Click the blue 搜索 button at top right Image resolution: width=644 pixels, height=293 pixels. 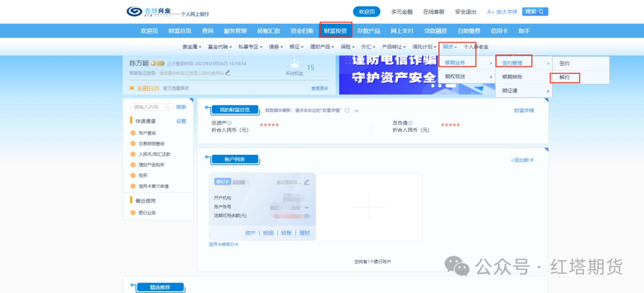pyautogui.click(x=535, y=11)
